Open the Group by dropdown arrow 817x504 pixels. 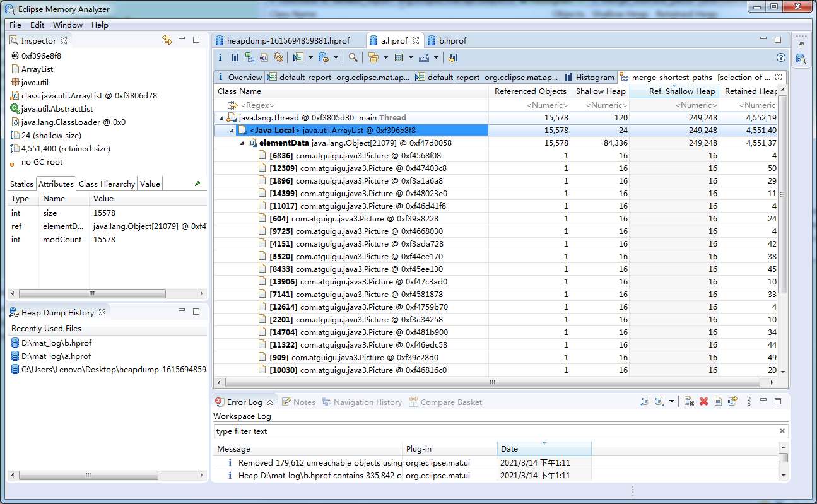(385, 57)
